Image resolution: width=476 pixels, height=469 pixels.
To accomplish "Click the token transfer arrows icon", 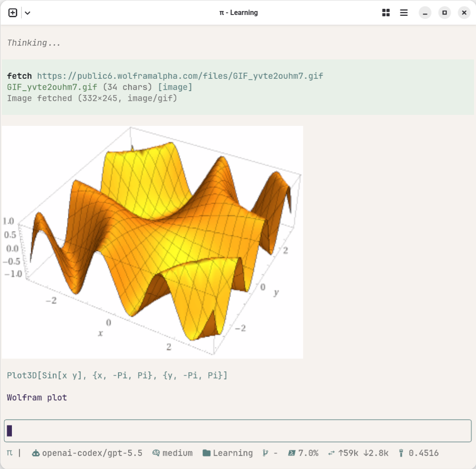I will pos(331,453).
